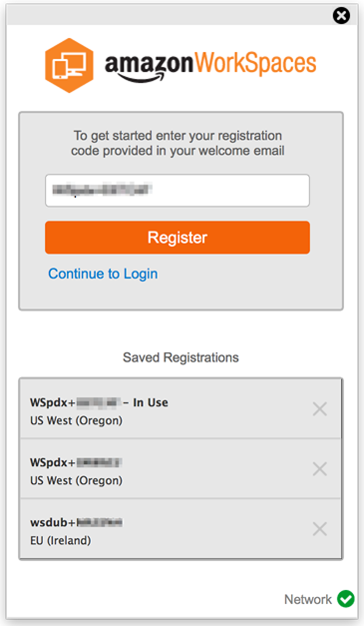The image size is (364, 626).
Task: Select the WSpdx registration marked In Use
Action: (181, 408)
